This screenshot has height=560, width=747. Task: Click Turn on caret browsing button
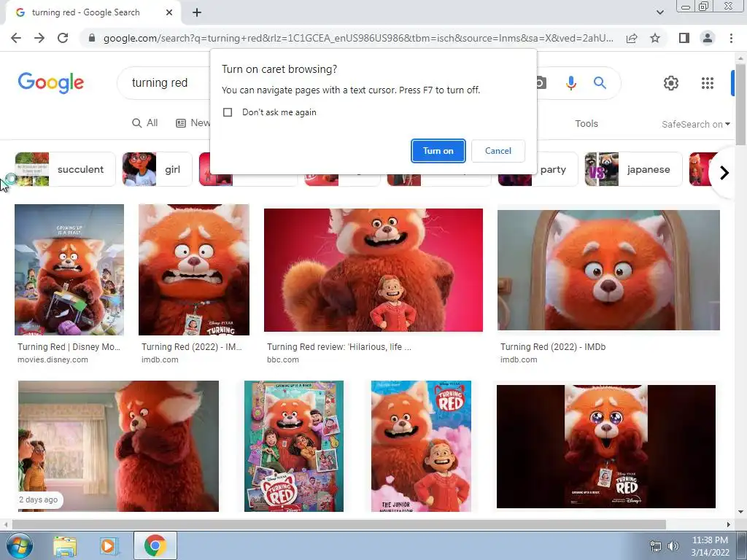[x=438, y=151]
